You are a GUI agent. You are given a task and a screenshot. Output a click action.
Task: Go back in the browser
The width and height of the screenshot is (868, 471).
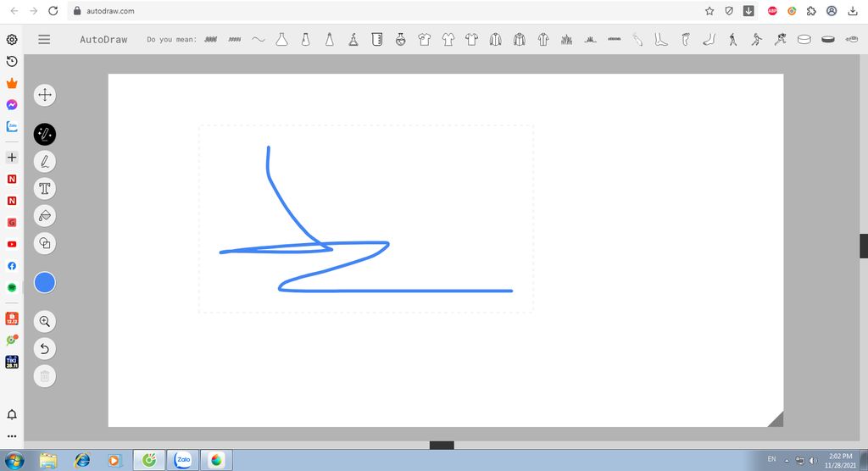click(x=14, y=10)
